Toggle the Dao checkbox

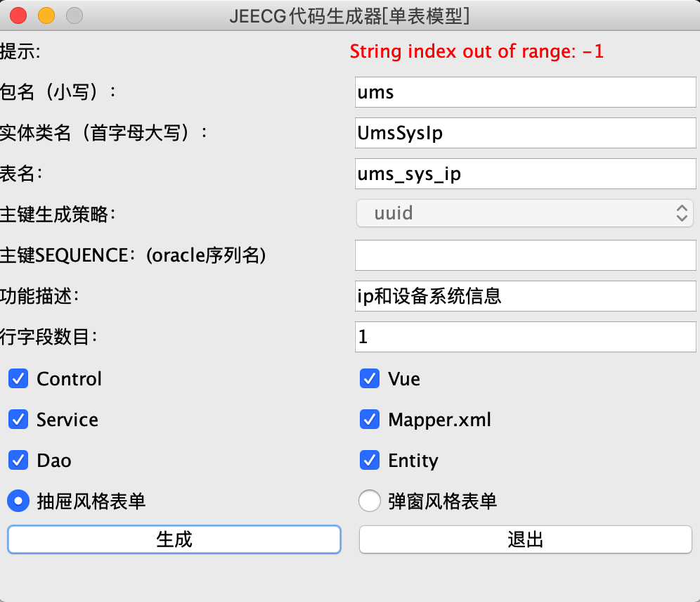pos(18,460)
